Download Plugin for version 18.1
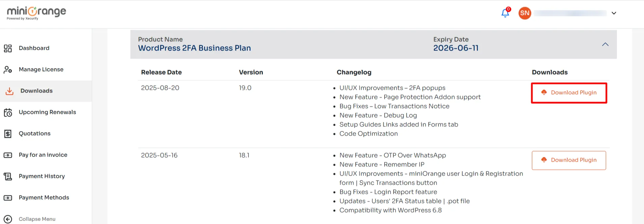Image resolution: width=644 pixels, height=224 pixels. pyautogui.click(x=569, y=160)
